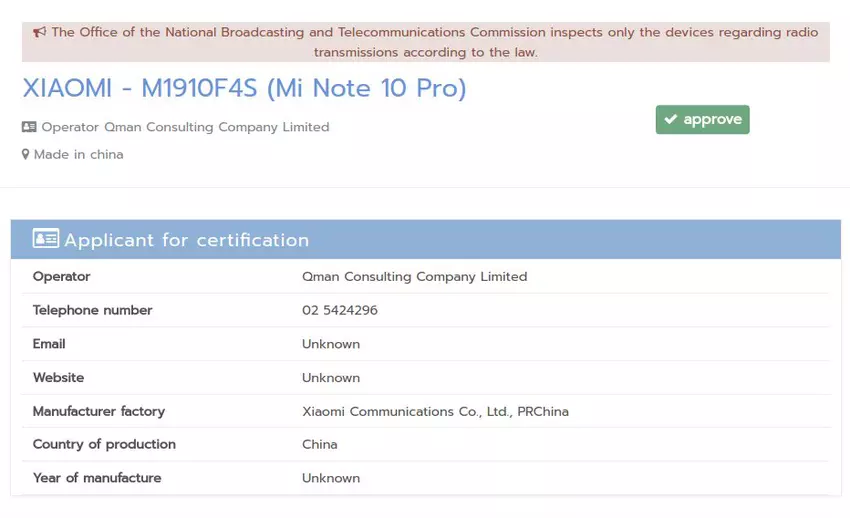Select Xiaomi Communications Co., Ltd., PRChina value
This screenshot has width=850, height=518.
click(x=435, y=412)
